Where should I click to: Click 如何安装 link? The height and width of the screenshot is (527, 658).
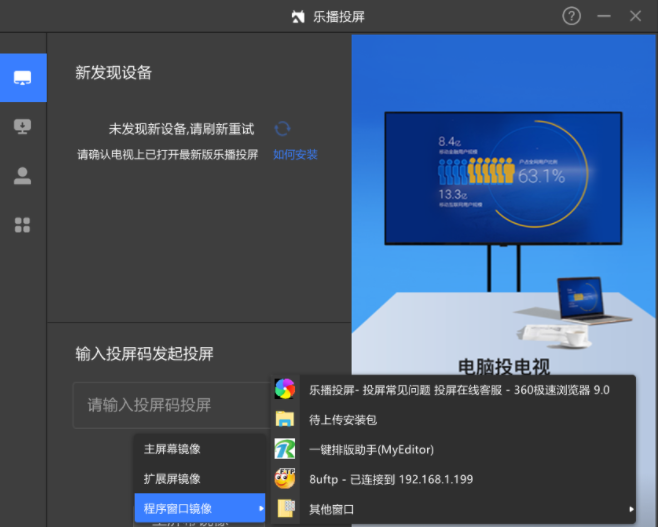(x=295, y=154)
